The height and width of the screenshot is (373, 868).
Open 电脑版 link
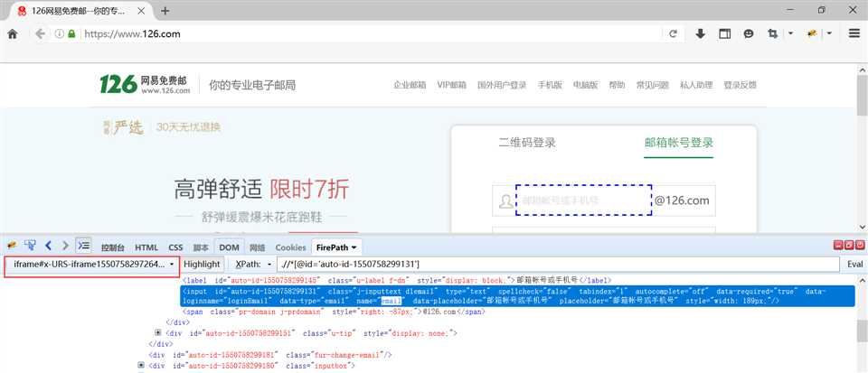(585, 85)
